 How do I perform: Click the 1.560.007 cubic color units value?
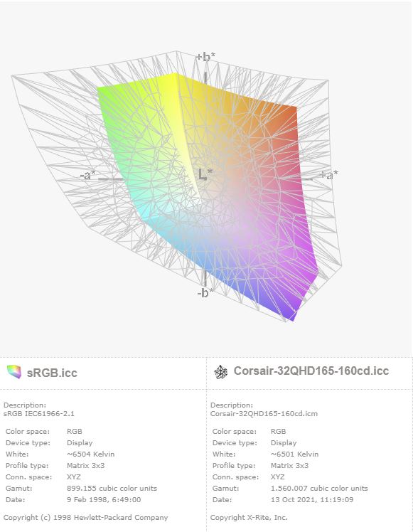pyautogui.click(x=319, y=488)
